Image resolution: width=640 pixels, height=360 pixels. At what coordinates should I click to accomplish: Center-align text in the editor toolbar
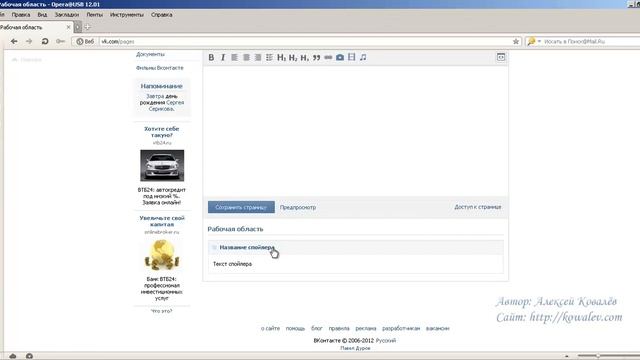pyautogui.click(x=246, y=58)
